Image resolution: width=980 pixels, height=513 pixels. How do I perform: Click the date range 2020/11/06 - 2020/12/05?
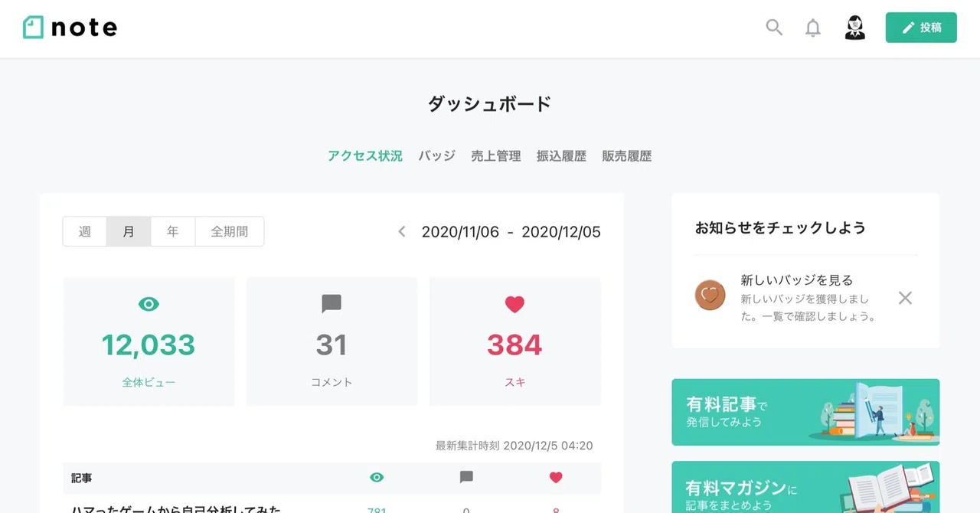tap(511, 232)
